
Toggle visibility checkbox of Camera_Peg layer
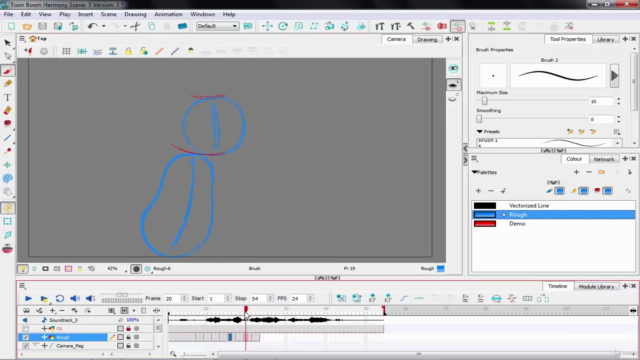click(x=26, y=346)
